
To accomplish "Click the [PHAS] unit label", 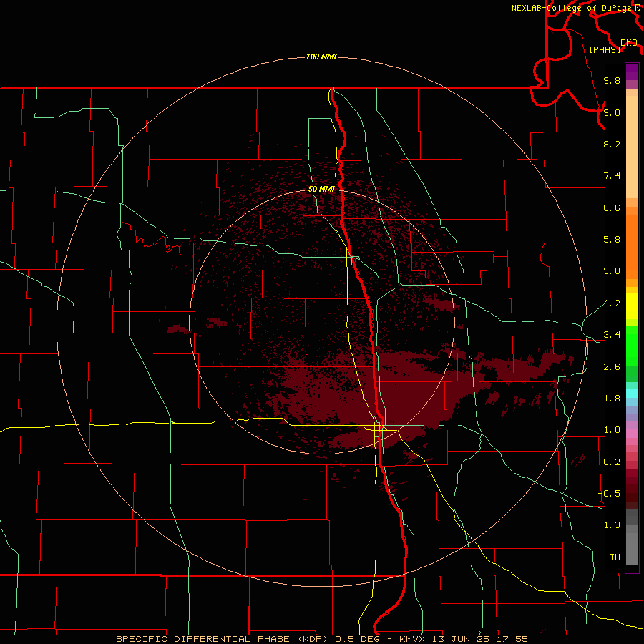I will [x=605, y=49].
